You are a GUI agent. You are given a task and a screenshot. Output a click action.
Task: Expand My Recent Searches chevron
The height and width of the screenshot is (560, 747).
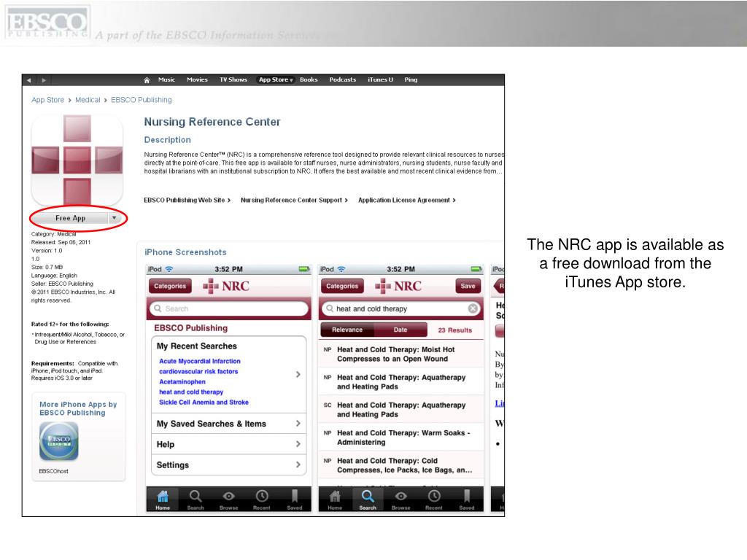pos(298,374)
